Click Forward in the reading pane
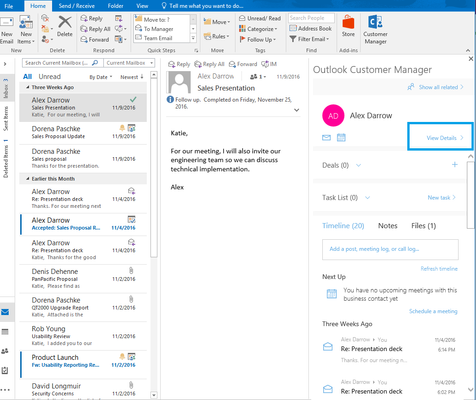476x400 pixels. click(x=243, y=64)
